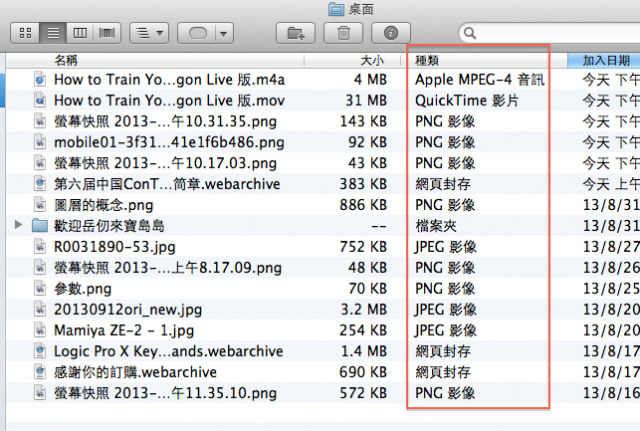Switch to Cover Flow view
Image resolution: width=640 pixels, height=431 pixels.
click(107, 33)
